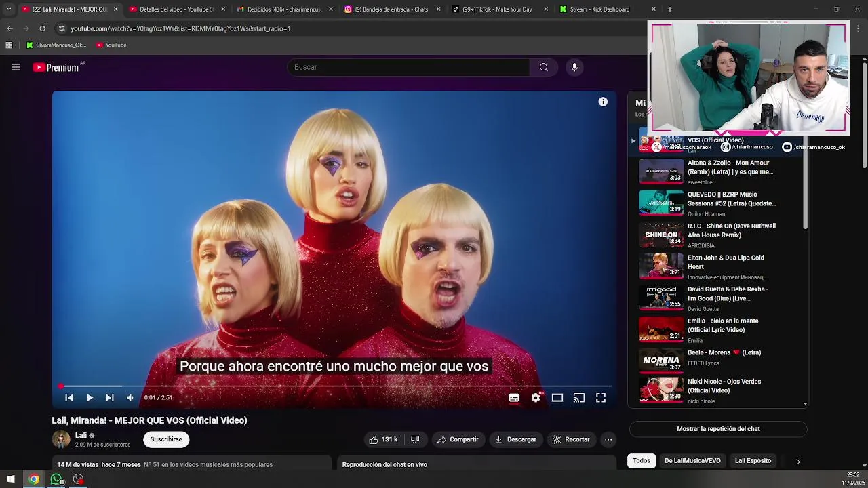Go to YouTube Premium home logo

(56, 67)
